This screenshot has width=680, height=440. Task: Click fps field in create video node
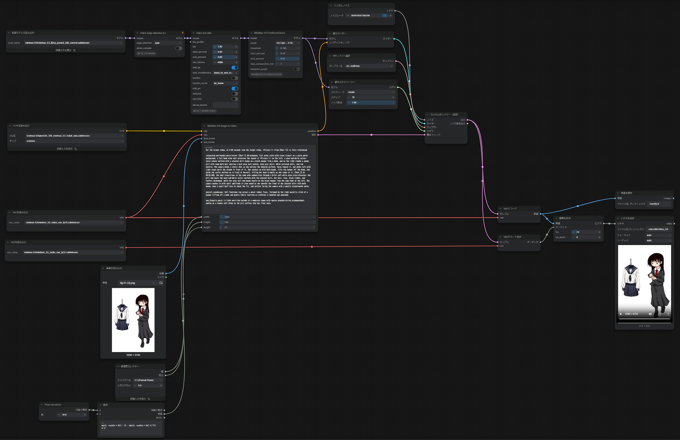tap(586, 232)
